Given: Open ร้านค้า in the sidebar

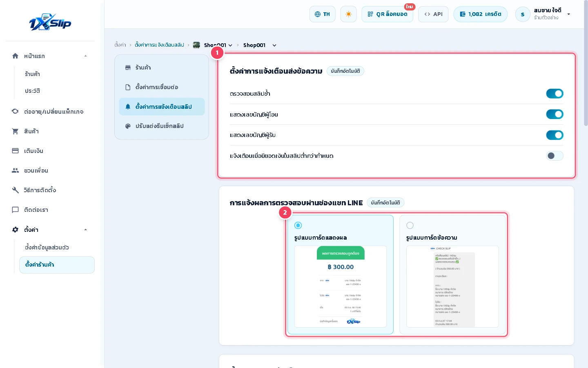Looking at the screenshot, I should click(x=32, y=74).
